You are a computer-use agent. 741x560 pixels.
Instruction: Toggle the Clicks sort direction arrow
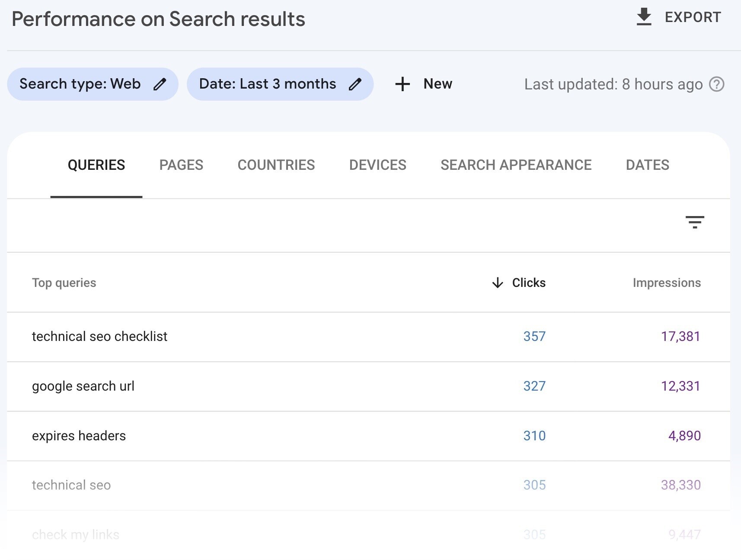[497, 283]
